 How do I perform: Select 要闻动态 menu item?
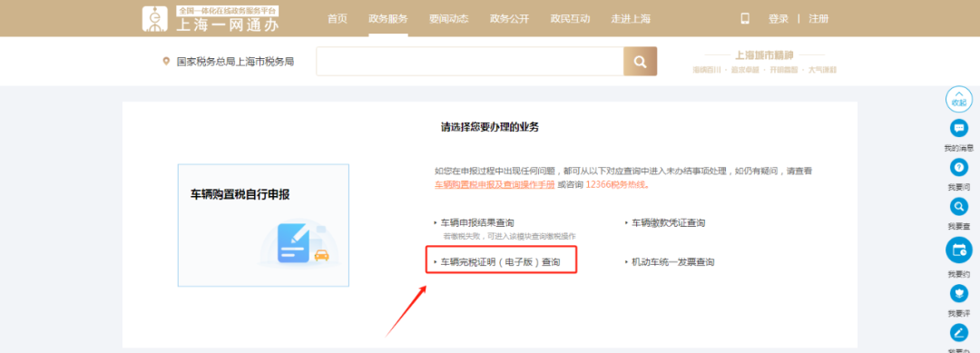point(449,19)
